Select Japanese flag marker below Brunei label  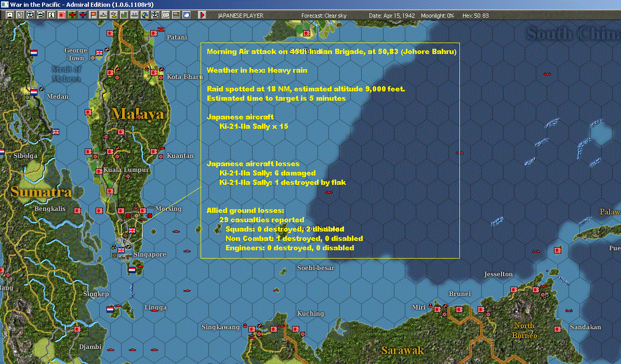tap(459, 309)
